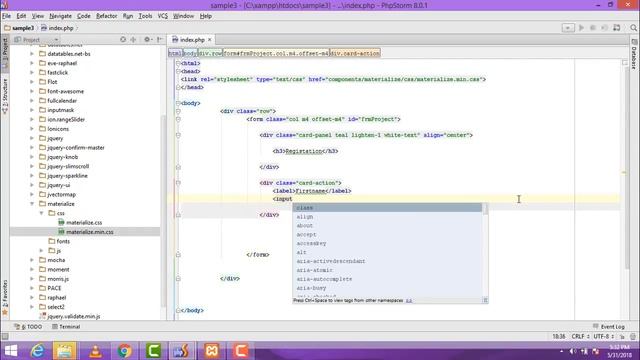Image resolution: width=640 pixels, height=360 pixels.
Task: Open Internet Explorer from the taskbar
Action: [x=38, y=351]
